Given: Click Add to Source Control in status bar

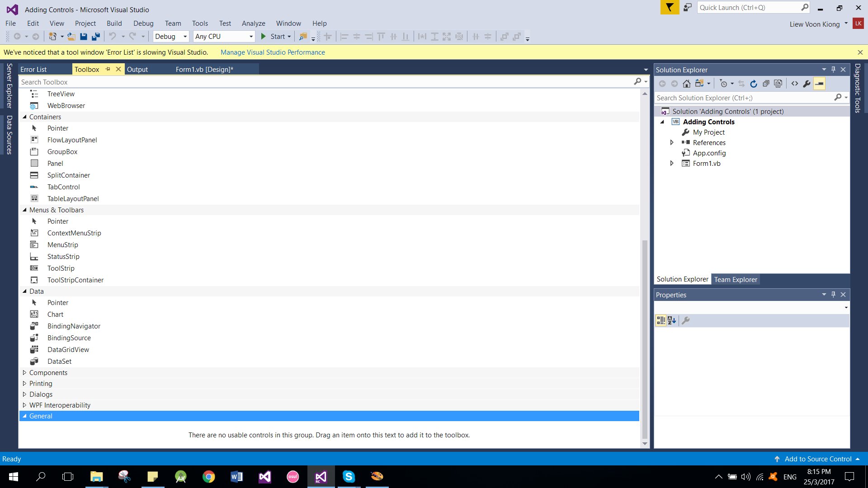Looking at the screenshot, I should pos(818,459).
